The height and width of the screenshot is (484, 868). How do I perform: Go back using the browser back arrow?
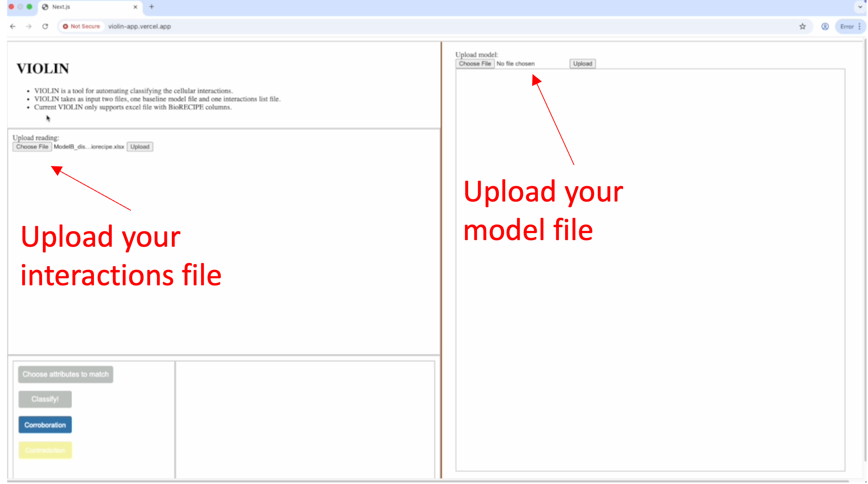pos(13,26)
